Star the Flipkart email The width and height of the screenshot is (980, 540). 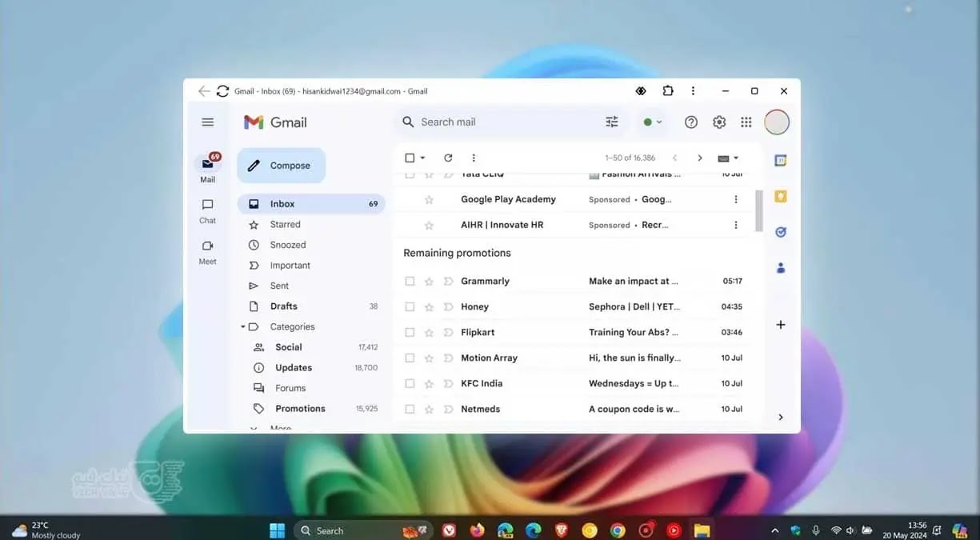(x=429, y=333)
